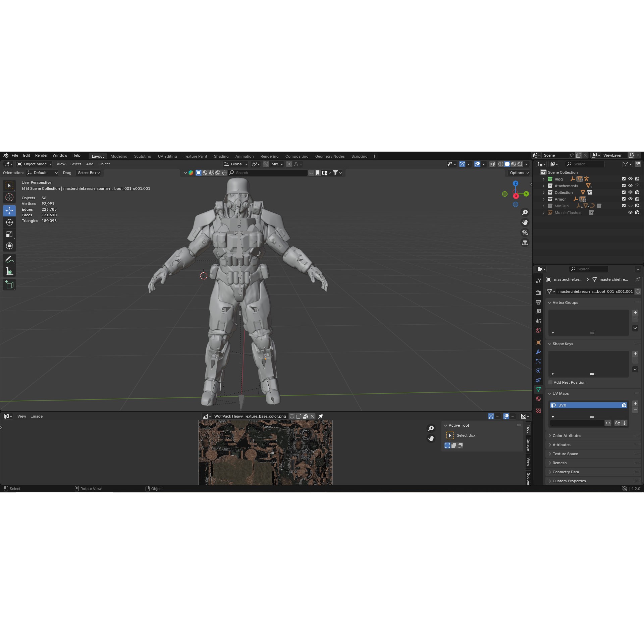Add a new shape key
The height and width of the screenshot is (644, 644).
click(x=635, y=354)
